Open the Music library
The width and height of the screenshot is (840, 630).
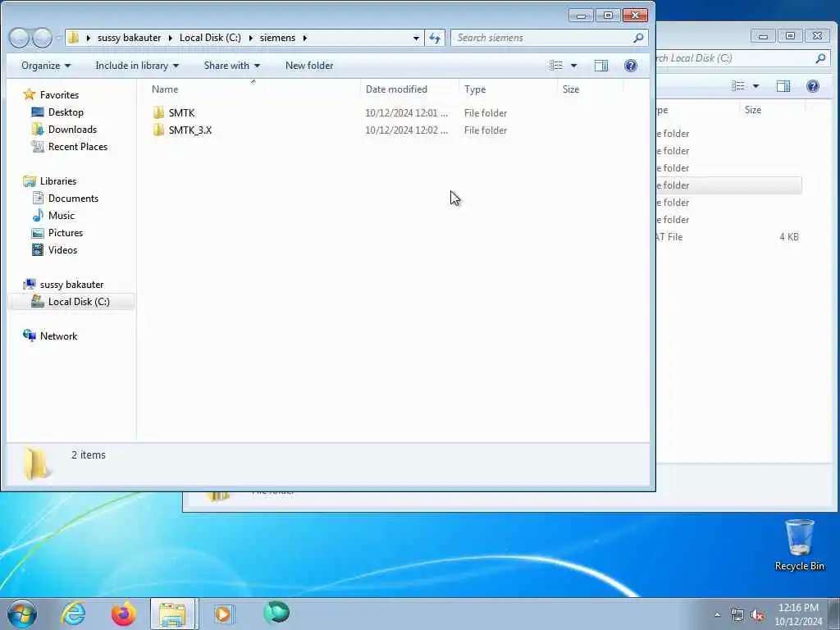tap(61, 216)
